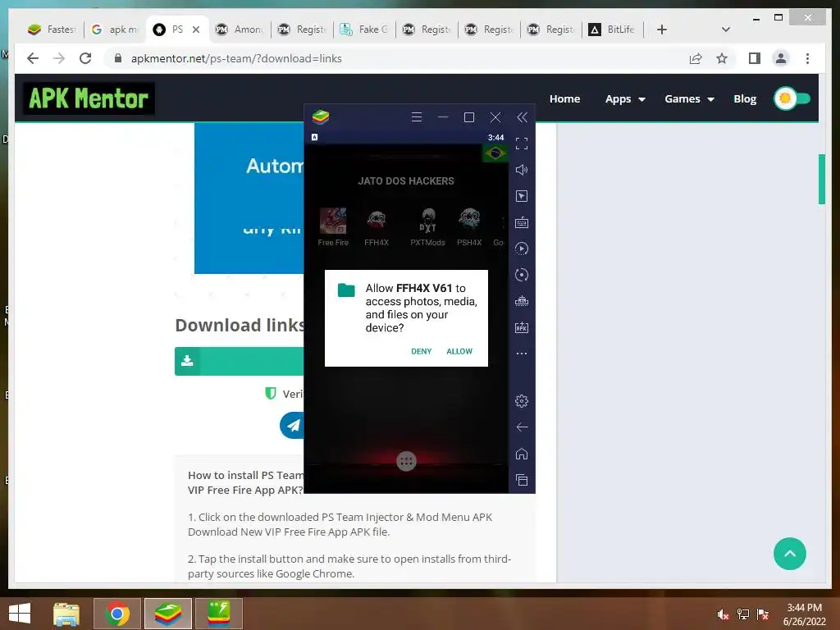Click the BlueStacks install APK icon
The width and height of the screenshot is (840, 630).
521,327
